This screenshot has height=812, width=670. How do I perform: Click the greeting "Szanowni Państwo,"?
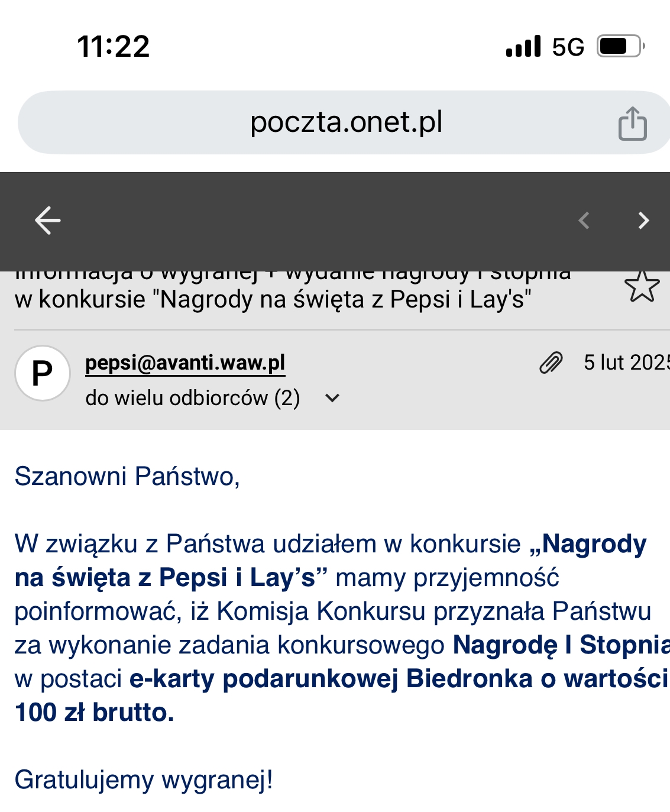pyautogui.click(x=127, y=476)
